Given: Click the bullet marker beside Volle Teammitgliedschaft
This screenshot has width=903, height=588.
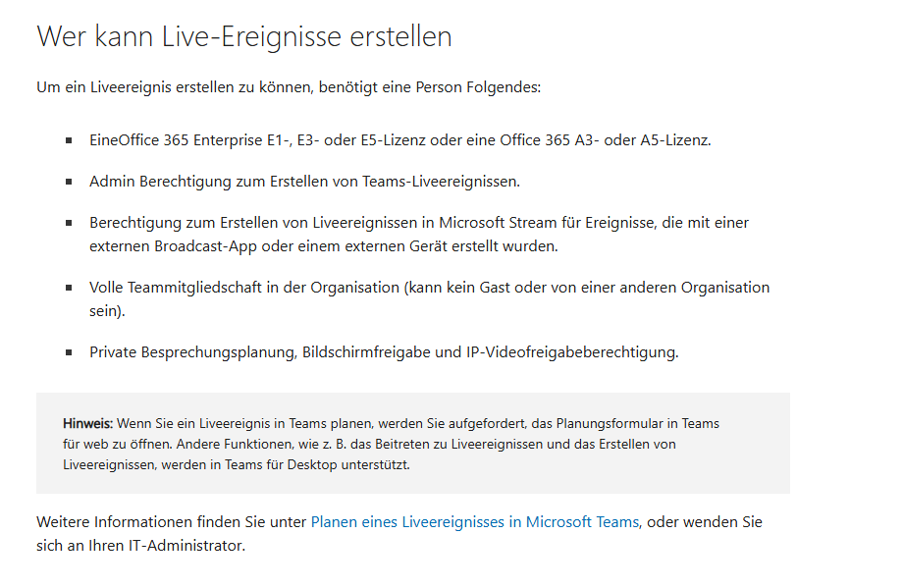Looking at the screenshot, I should (x=69, y=288).
